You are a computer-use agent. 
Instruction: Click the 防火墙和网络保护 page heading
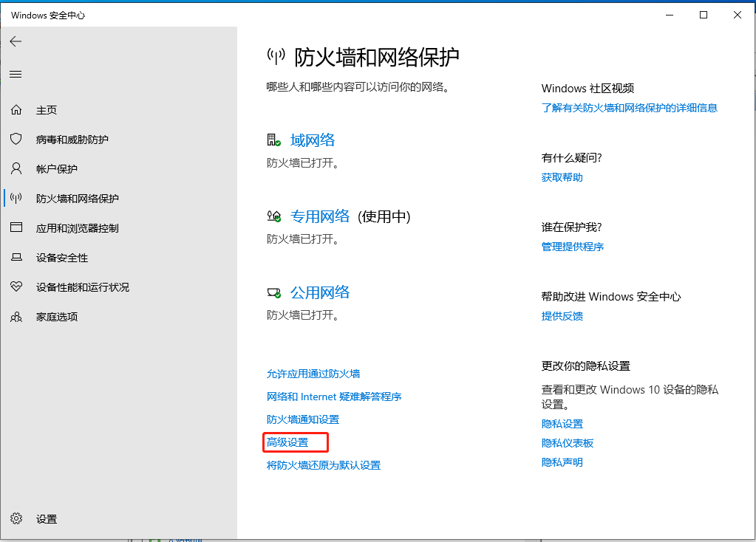pos(377,58)
